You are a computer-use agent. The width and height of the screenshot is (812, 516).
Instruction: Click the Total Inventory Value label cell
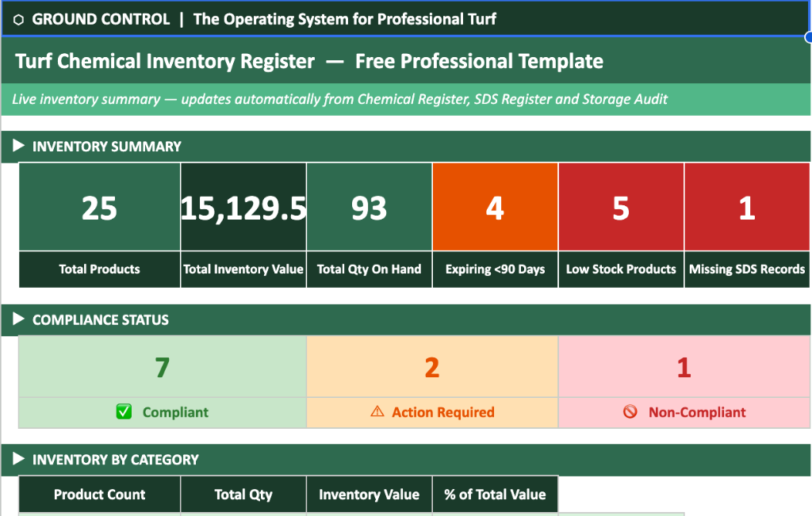(x=243, y=269)
